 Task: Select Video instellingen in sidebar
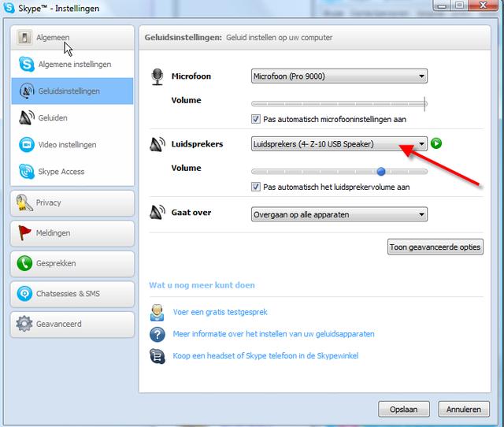point(72,145)
